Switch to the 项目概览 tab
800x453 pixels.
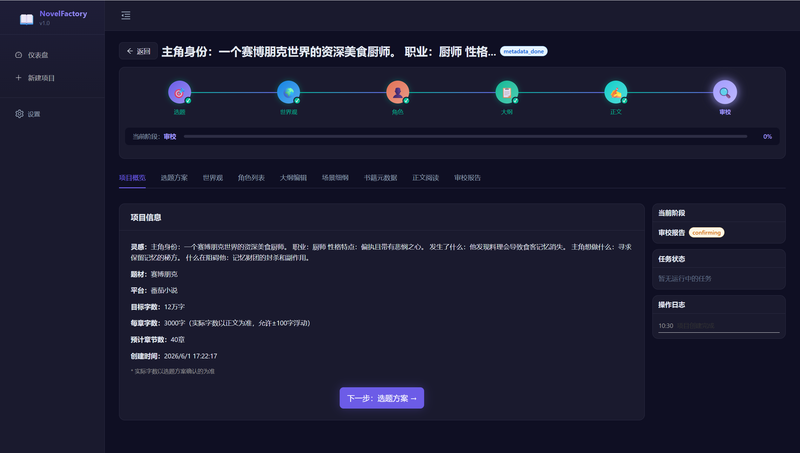coord(132,178)
